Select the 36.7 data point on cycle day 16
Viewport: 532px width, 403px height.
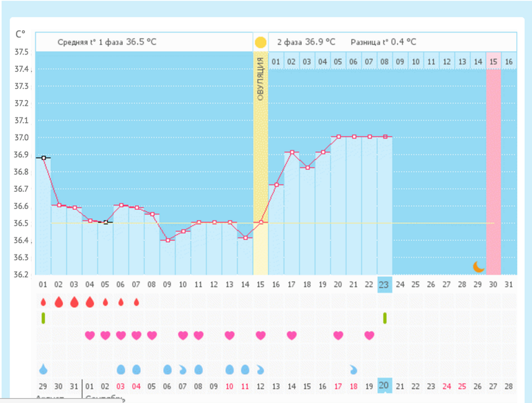click(276, 185)
